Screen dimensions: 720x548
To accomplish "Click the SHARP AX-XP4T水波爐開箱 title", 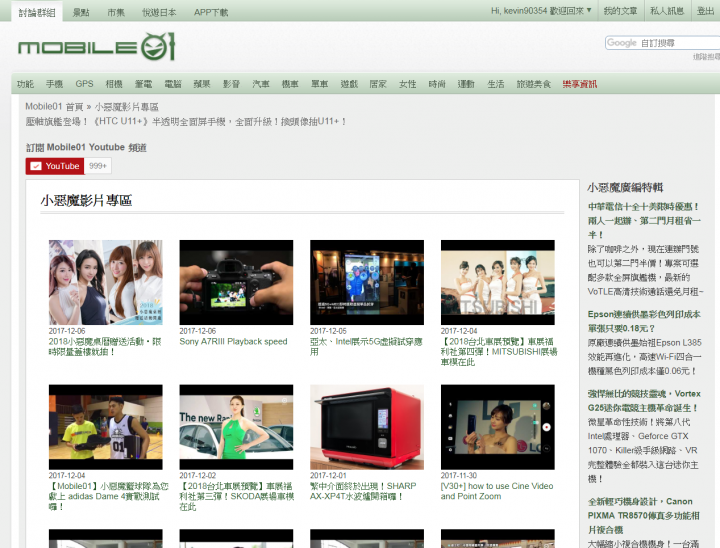I will [363, 491].
